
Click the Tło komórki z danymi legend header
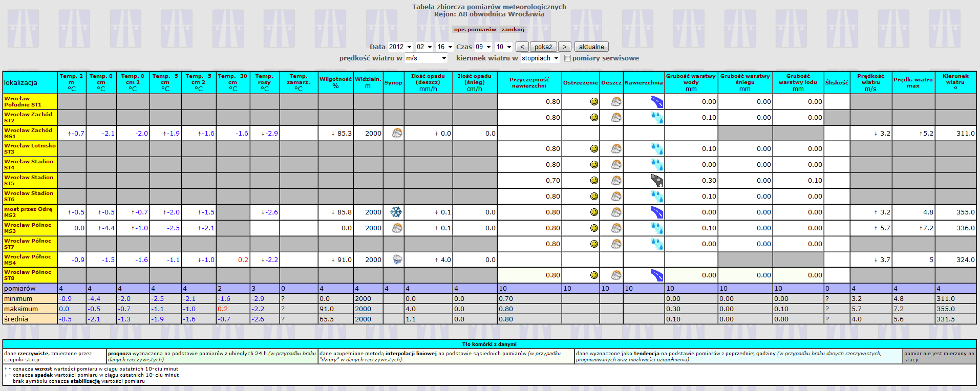(489, 344)
